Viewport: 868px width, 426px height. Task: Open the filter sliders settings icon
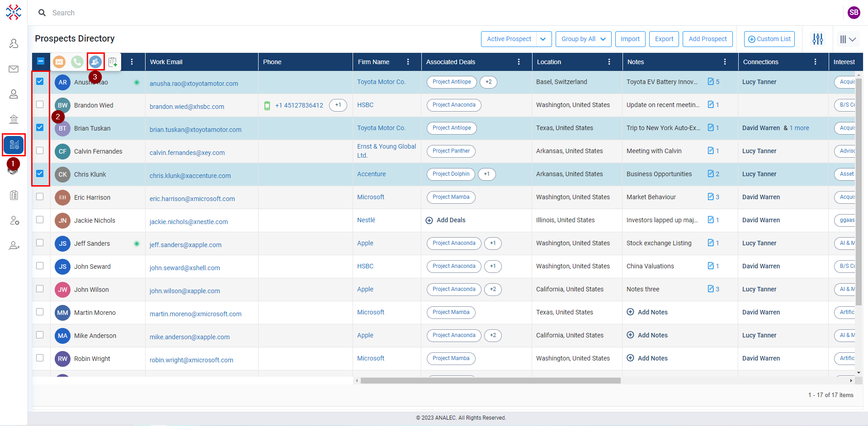[818, 39]
